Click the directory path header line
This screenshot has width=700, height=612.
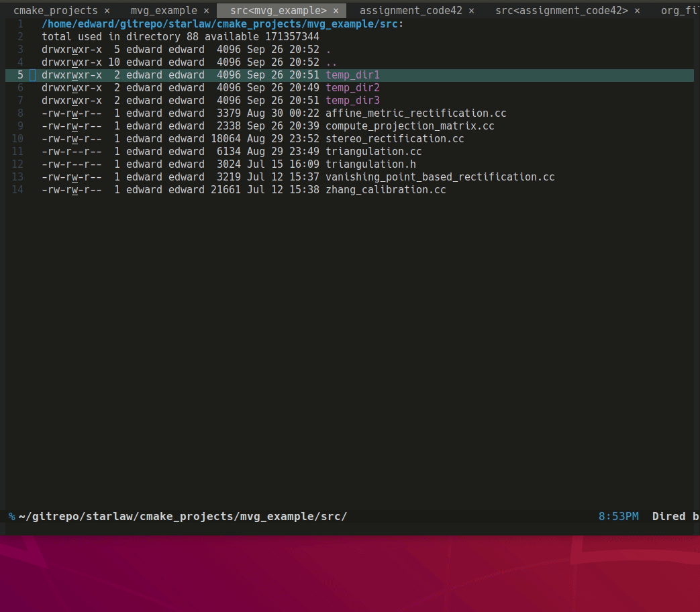(x=222, y=24)
